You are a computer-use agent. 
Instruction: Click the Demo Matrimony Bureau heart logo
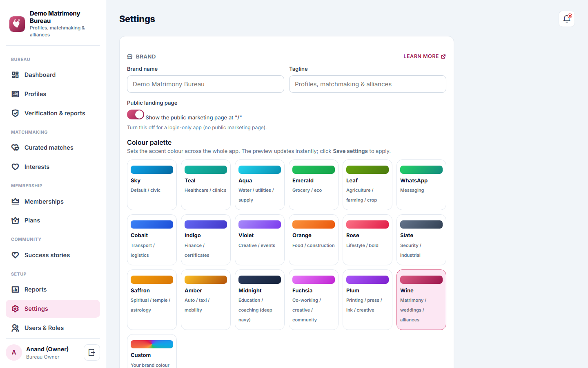pyautogui.click(x=17, y=24)
